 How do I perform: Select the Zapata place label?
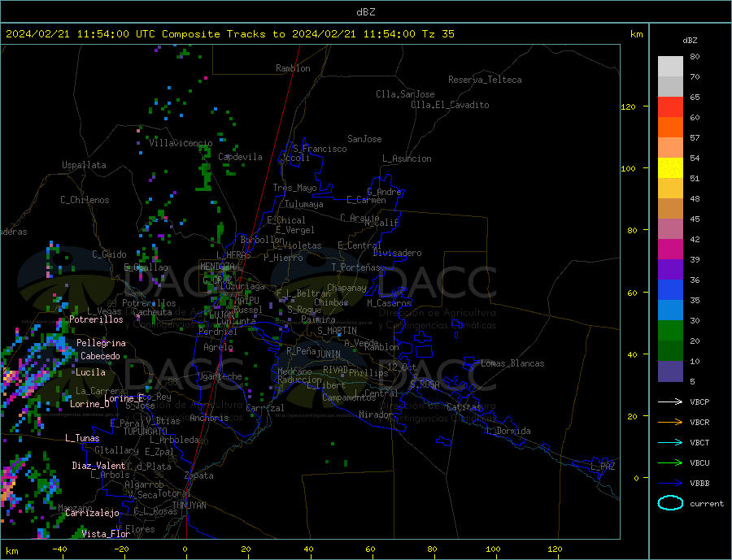(x=199, y=476)
